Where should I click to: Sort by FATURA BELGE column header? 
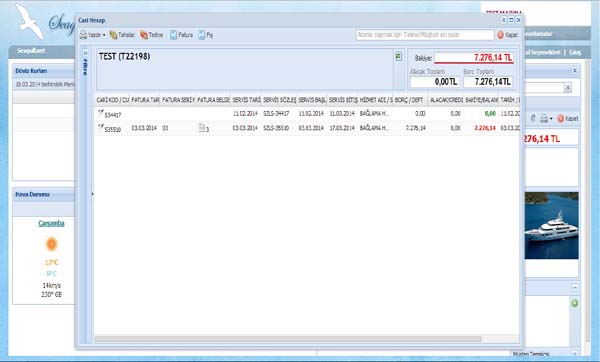click(214, 99)
